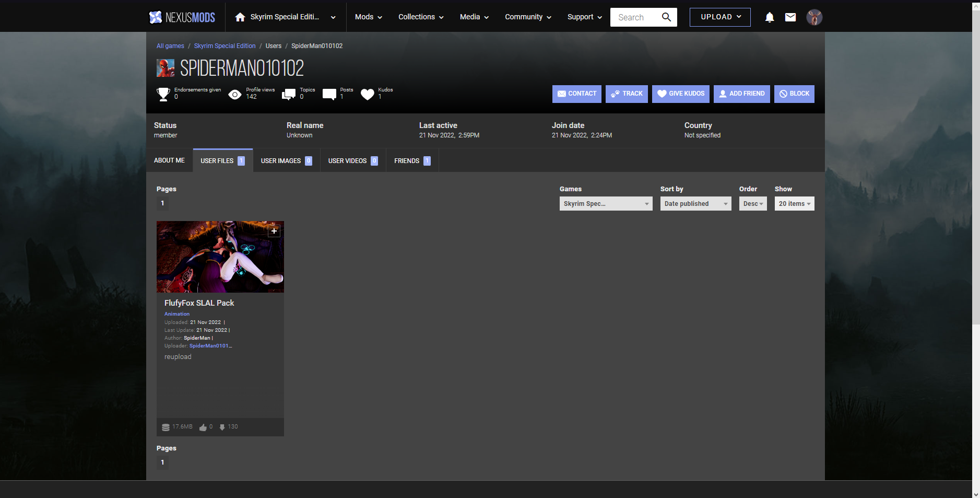Click SpiderMan010102's profile avatar image
The height and width of the screenshot is (498, 980).
pos(166,68)
